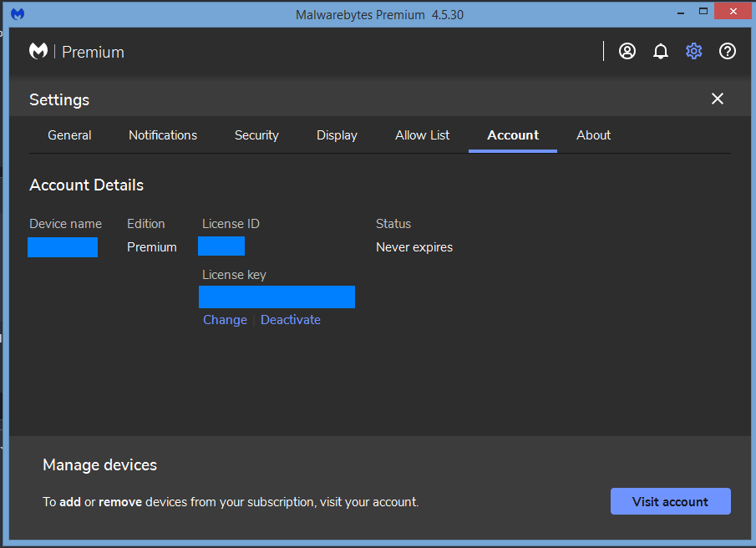This screenshot has height=548, width=756.
Task: Click the Never expires status text
Action: coord(414,247)
